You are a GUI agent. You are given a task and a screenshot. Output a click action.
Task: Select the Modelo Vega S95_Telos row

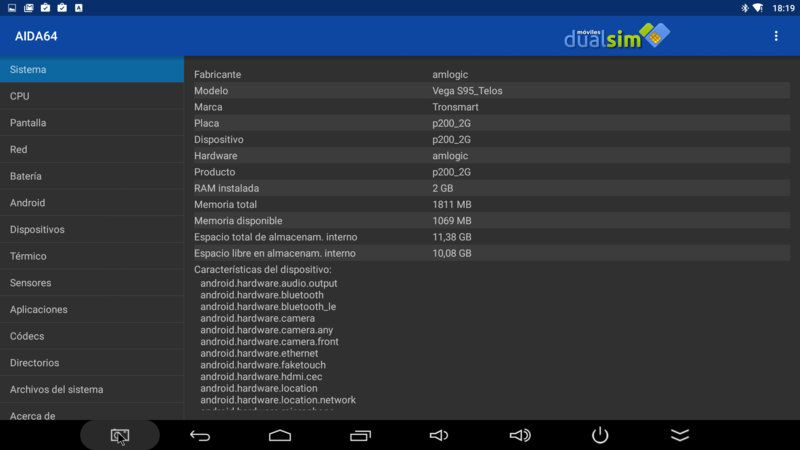(491, 91)
